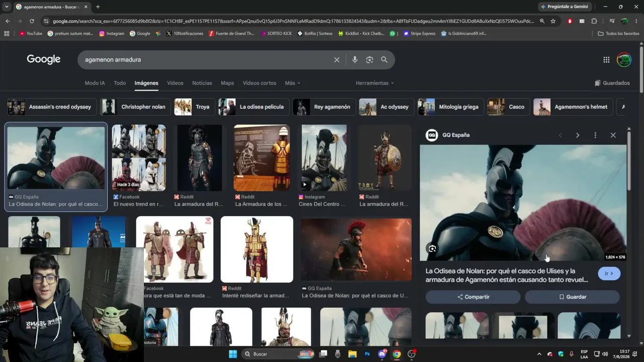Open File Explorer from the taskbar
Image resolution: width=644 pixels, height=362 pixels.
[x=353, y=354]
